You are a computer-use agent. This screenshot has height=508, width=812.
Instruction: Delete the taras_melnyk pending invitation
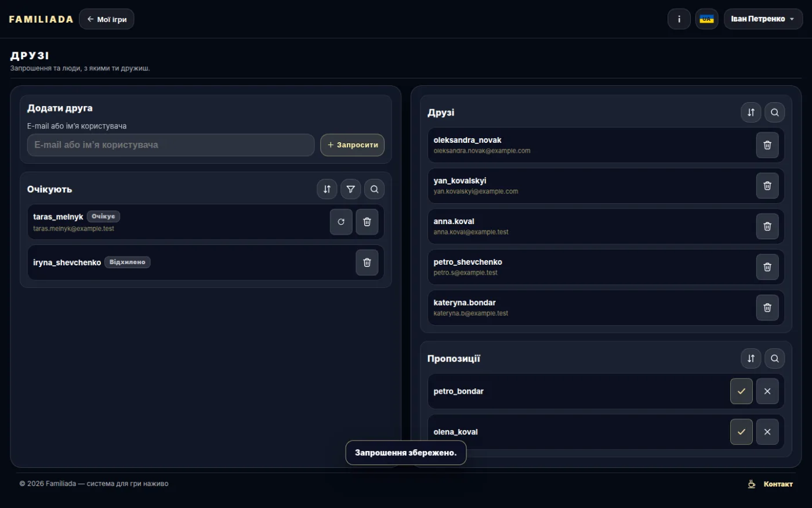pos(367,222)
